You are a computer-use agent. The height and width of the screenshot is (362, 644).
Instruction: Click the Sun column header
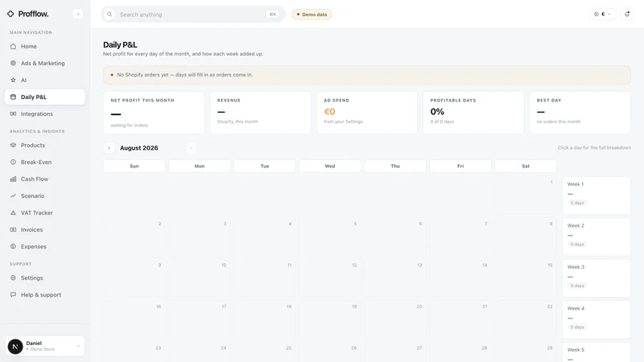(134, 167)
